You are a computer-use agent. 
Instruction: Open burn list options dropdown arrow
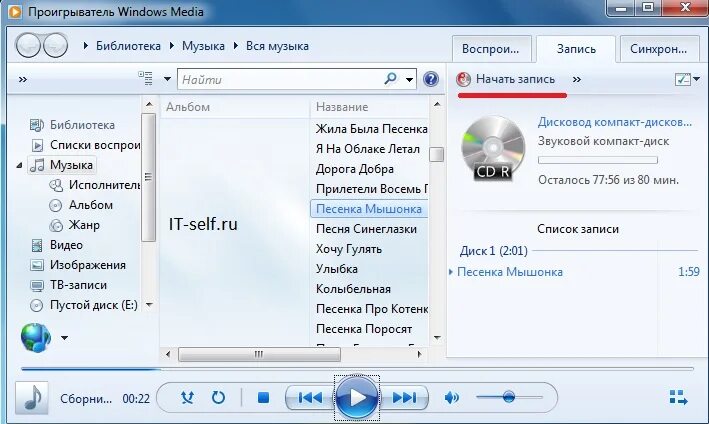coord(696,79)
